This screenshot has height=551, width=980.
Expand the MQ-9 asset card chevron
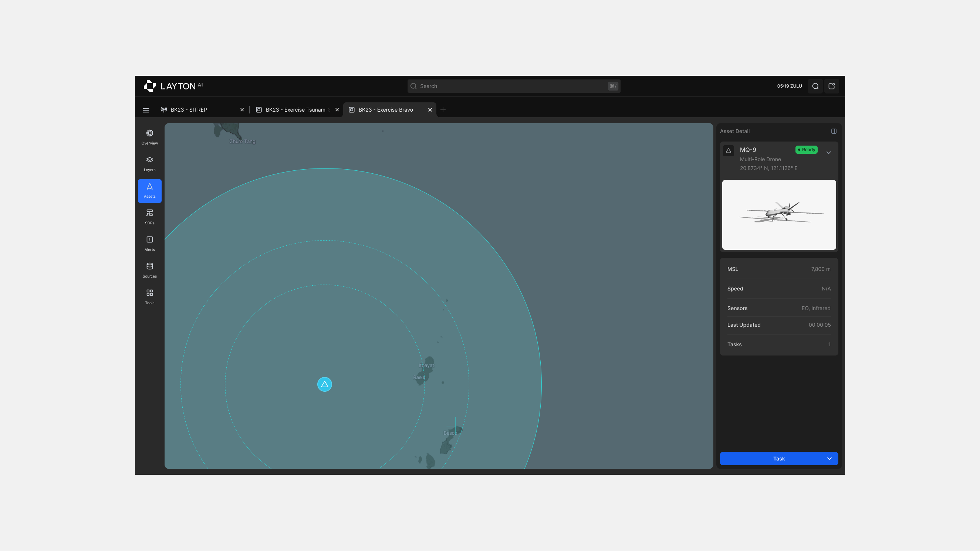pos(829,153)
